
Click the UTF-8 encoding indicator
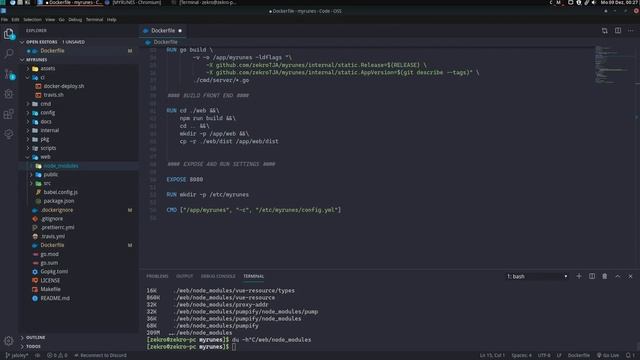544,356
